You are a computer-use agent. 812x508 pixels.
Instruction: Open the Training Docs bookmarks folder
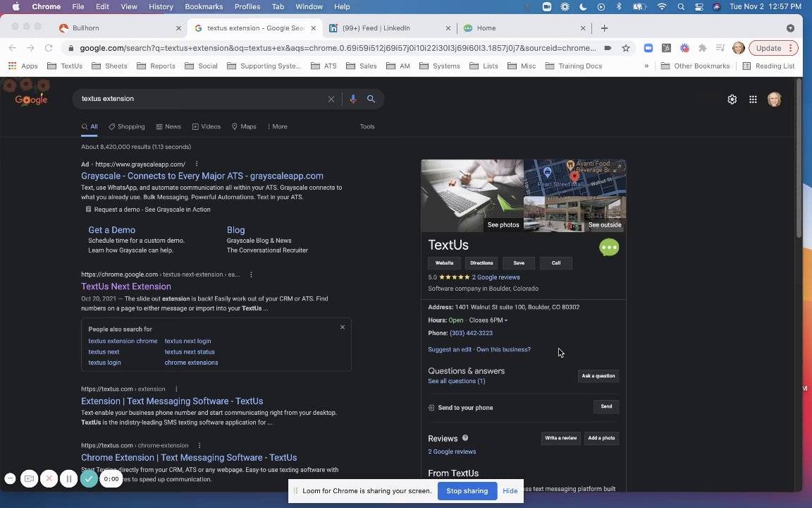pyautogui.click(x=574, y=66)
